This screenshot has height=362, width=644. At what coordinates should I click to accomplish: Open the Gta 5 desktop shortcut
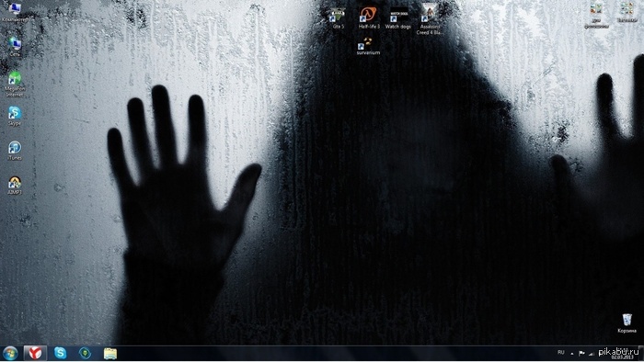point(338,18)
